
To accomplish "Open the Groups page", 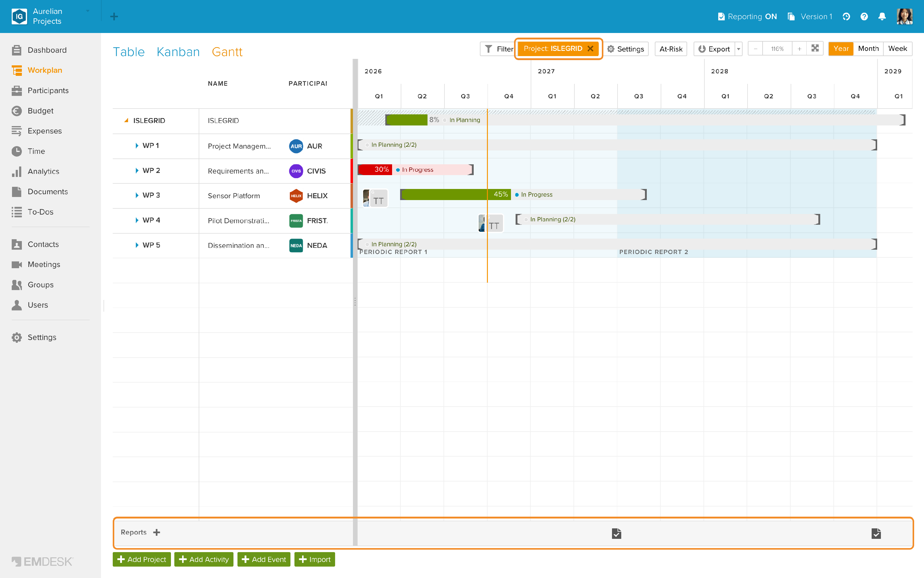I will pyautogui.click(x=32, y=285).
